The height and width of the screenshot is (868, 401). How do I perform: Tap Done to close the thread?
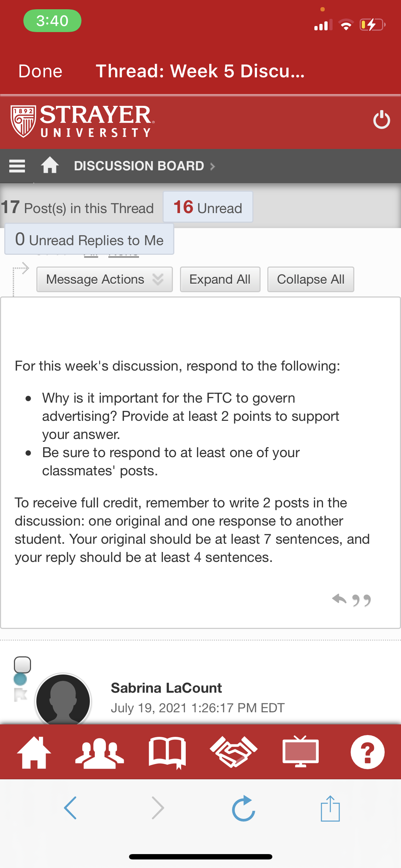[40, 71]
